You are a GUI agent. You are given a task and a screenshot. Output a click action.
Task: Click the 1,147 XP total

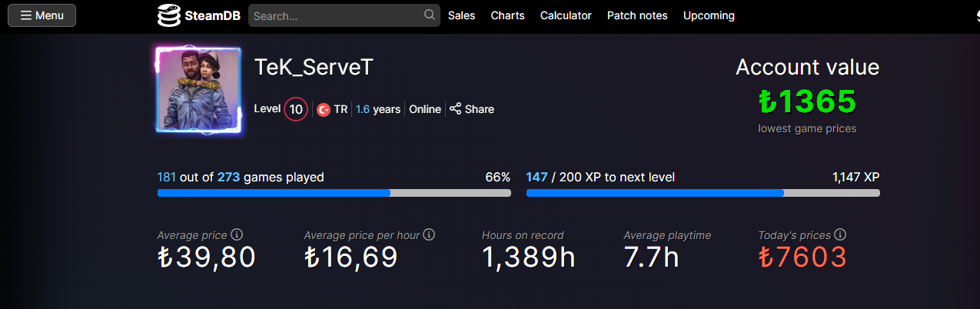[x=856, y=177]
